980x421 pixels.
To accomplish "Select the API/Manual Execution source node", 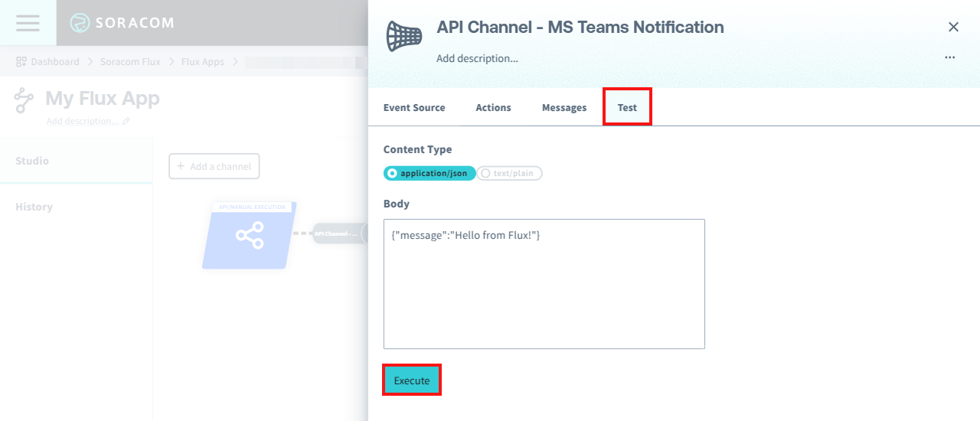I will coord(249,235).
